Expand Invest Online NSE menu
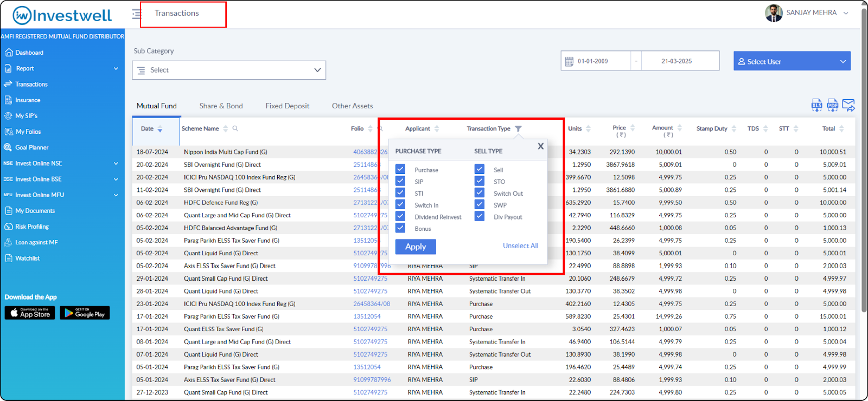868x401 pixels. (x=62, y=163)
